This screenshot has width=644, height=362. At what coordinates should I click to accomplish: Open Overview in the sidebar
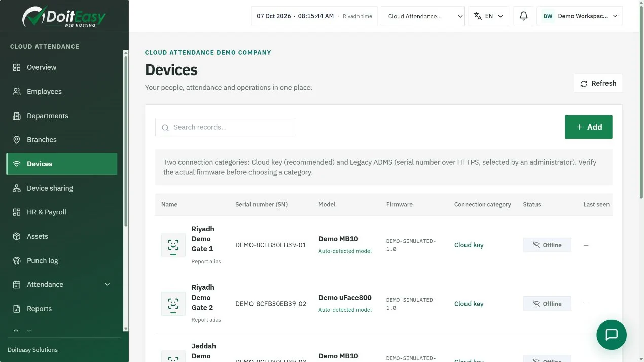coord(62,67)
